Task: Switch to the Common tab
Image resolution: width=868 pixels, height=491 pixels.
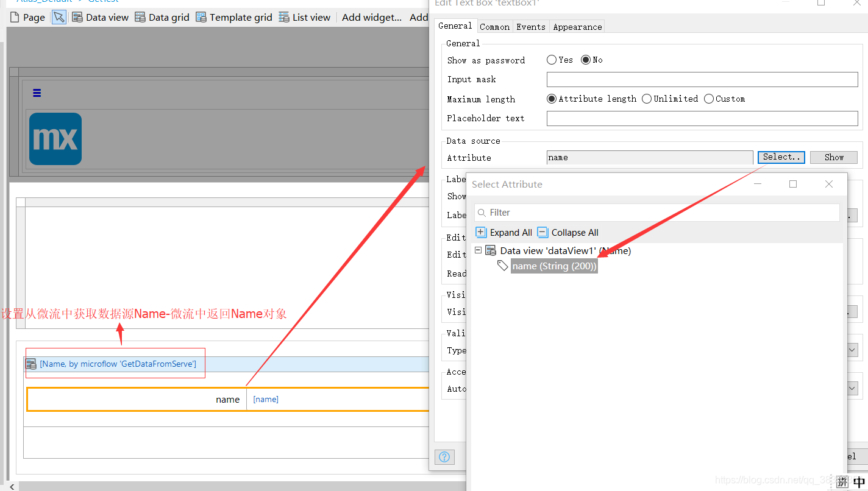Action: [x=494, y=27]
